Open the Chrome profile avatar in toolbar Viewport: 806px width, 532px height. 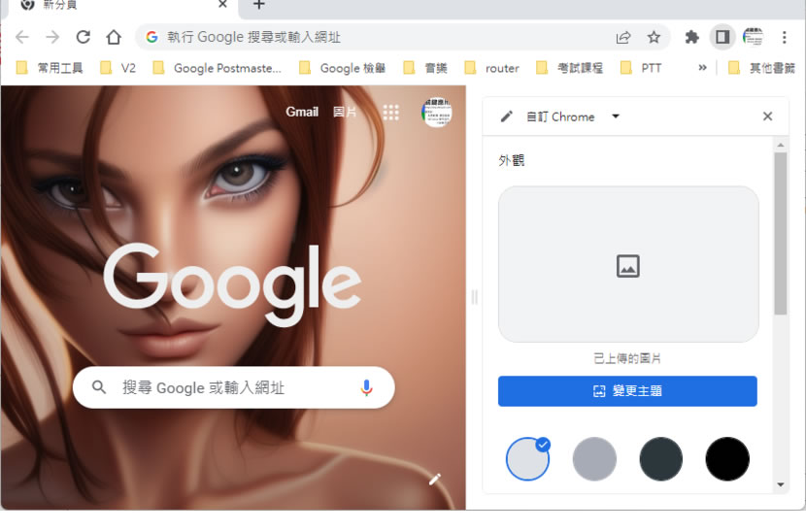coord(753,37)
